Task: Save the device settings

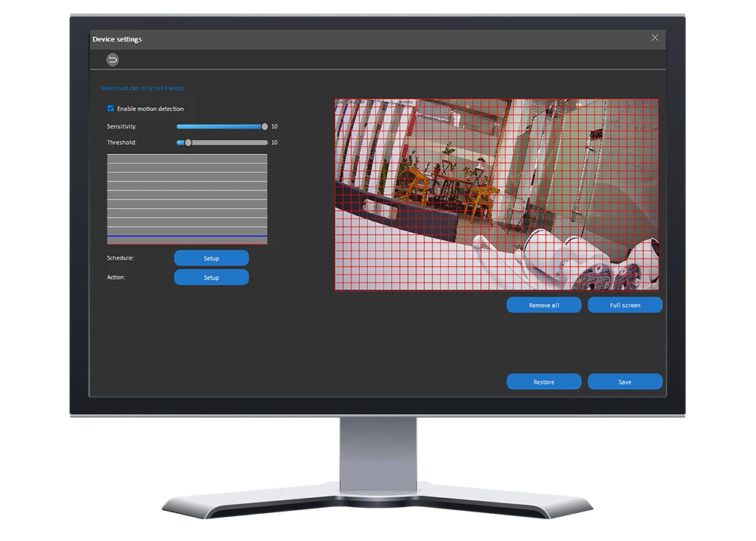Action: (x=625, y=382)
